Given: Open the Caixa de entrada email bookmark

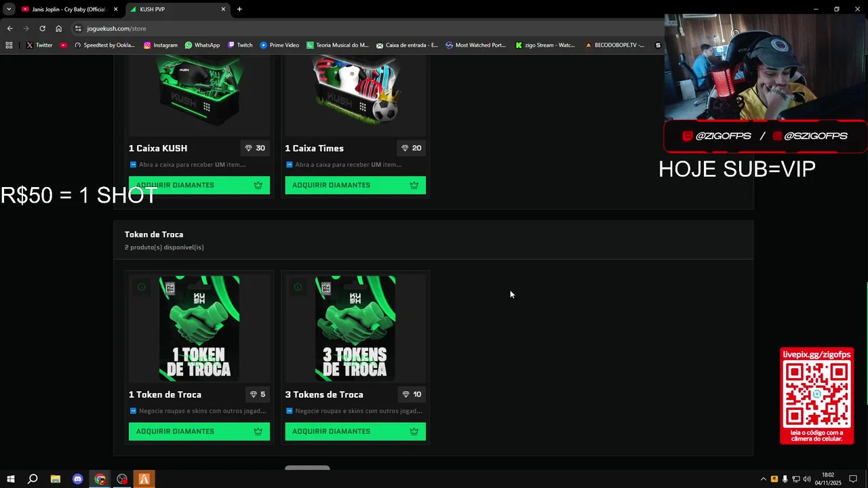Looking at the screenshot, I should [407, 45].
